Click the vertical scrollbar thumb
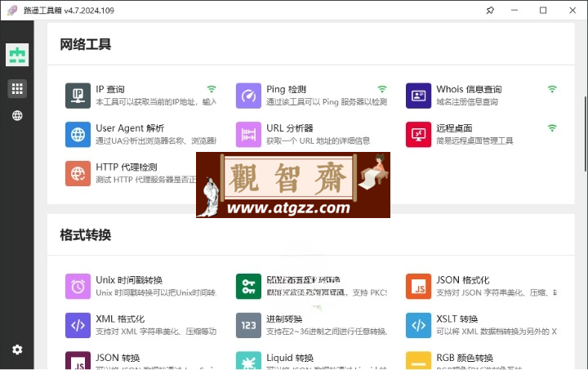Screen dimensions: 588x370 tap(586, 134)
